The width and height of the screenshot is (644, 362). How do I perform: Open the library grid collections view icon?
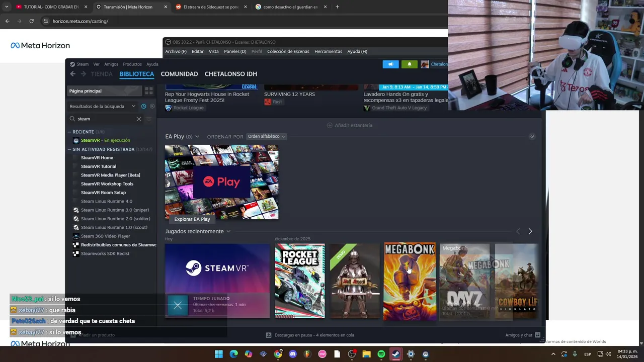point(149,91)
